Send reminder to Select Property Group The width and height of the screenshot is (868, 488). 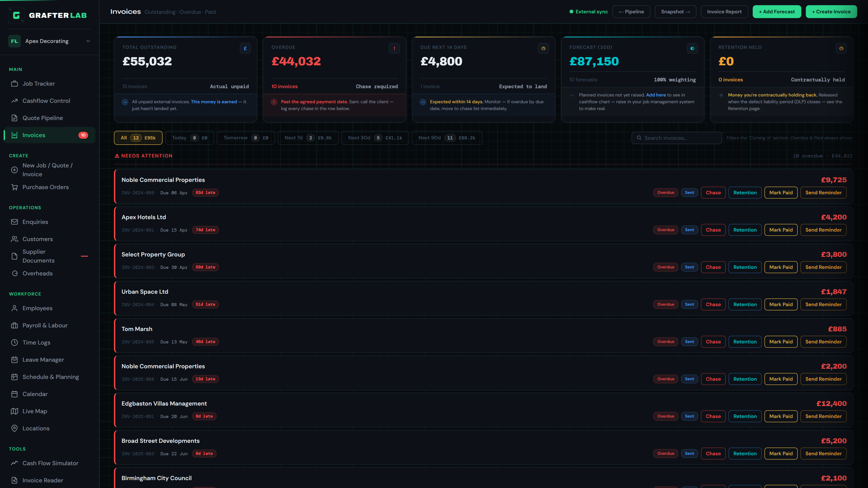pos(823,267)
